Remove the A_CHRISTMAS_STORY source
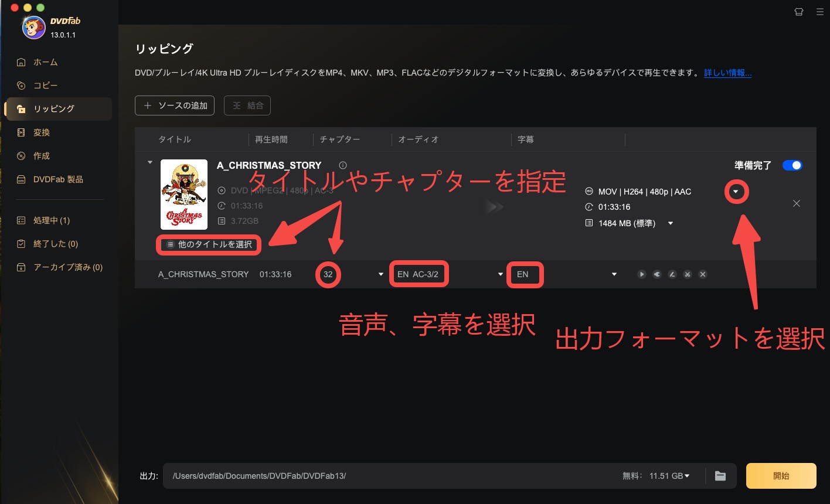This screenshot has width=830, height=504. 796,203
